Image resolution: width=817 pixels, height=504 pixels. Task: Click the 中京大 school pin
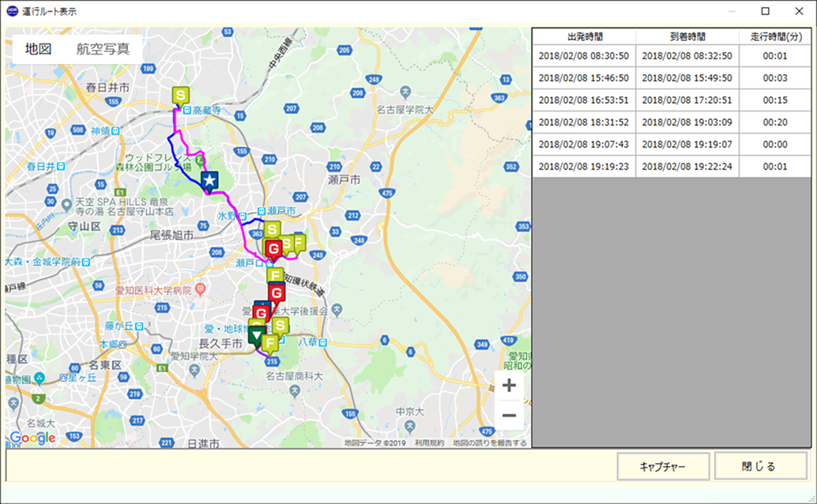[x=410, y=427]
